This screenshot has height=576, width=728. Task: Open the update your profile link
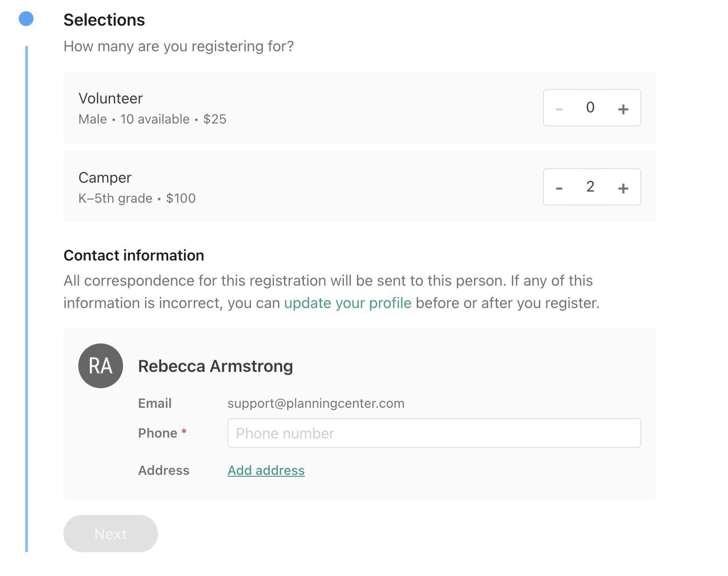pyautogui.click(x=348, y=303)
